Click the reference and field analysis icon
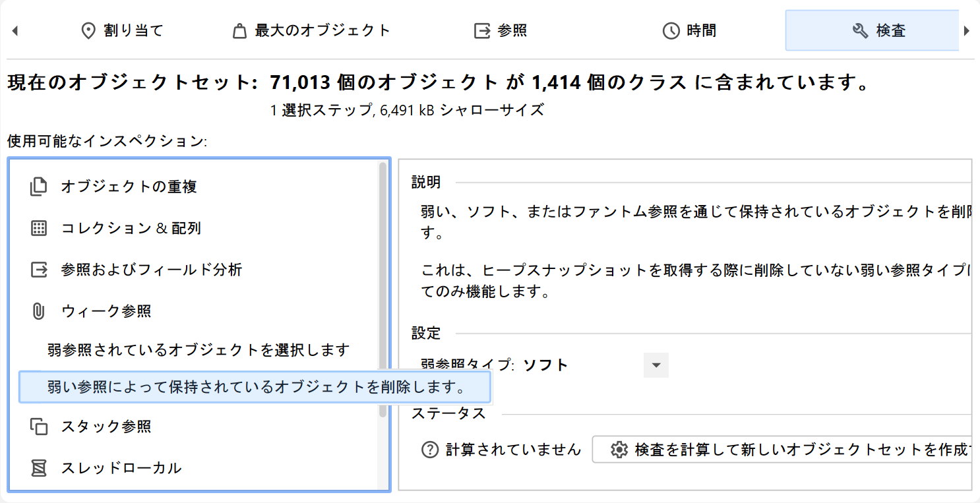The width and height of the screenshot is (980, 503). [x=39, y=270]
